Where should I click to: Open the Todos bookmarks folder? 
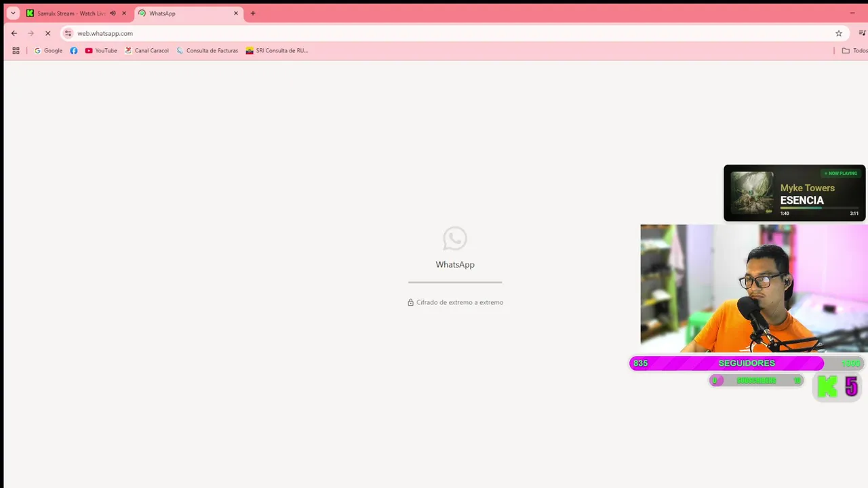[854, 51]
